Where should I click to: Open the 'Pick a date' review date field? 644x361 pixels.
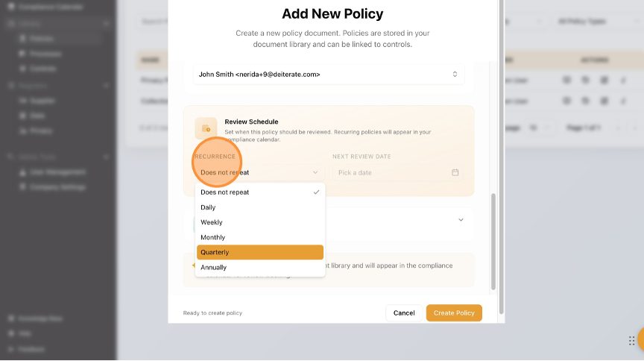pyautogui.click(x=395, y=172)
